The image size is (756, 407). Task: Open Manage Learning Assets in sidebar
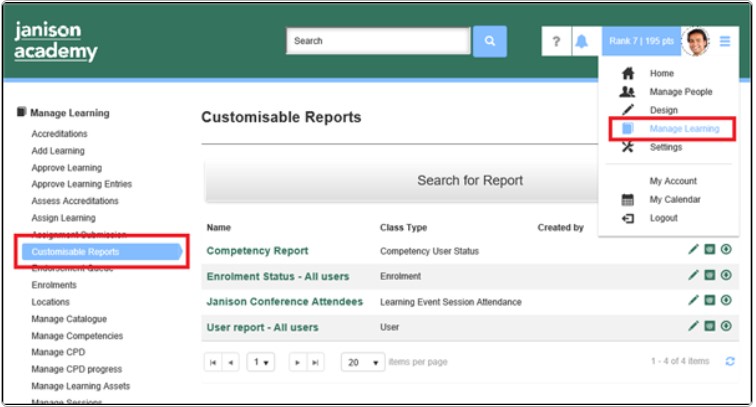click(81, 386)
